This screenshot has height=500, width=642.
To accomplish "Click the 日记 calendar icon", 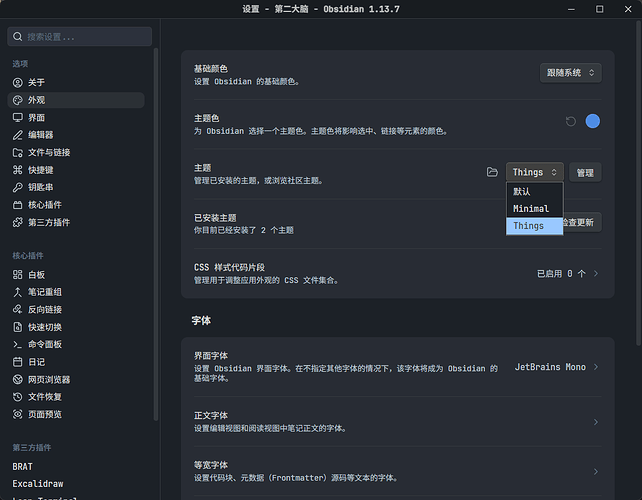I will 18,362.
